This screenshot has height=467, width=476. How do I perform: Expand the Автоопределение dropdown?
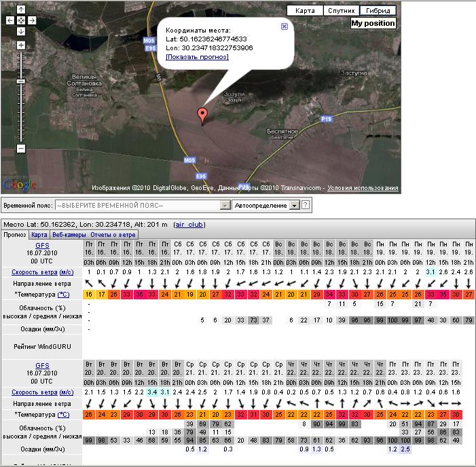pyautogui.click(x=294, y=205)
